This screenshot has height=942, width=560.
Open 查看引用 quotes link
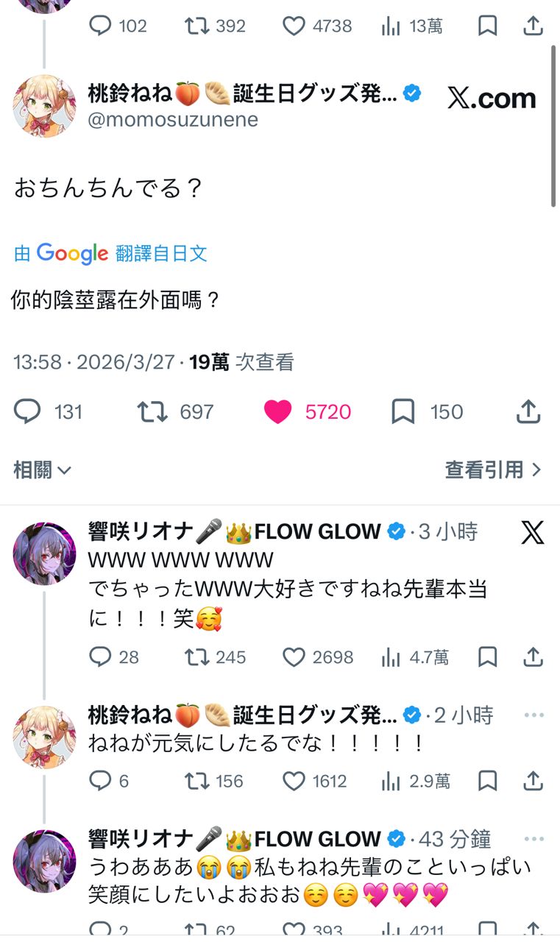493,470
